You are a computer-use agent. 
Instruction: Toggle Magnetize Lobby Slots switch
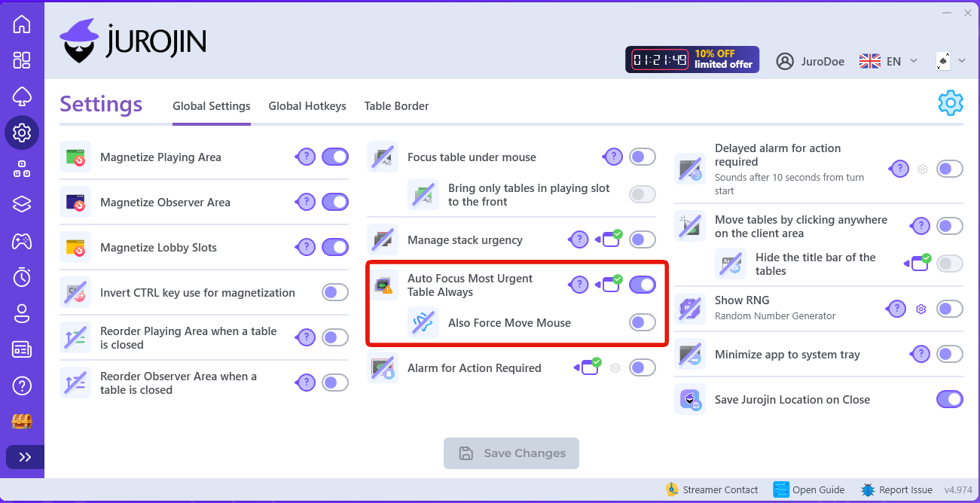pos(335,247)
